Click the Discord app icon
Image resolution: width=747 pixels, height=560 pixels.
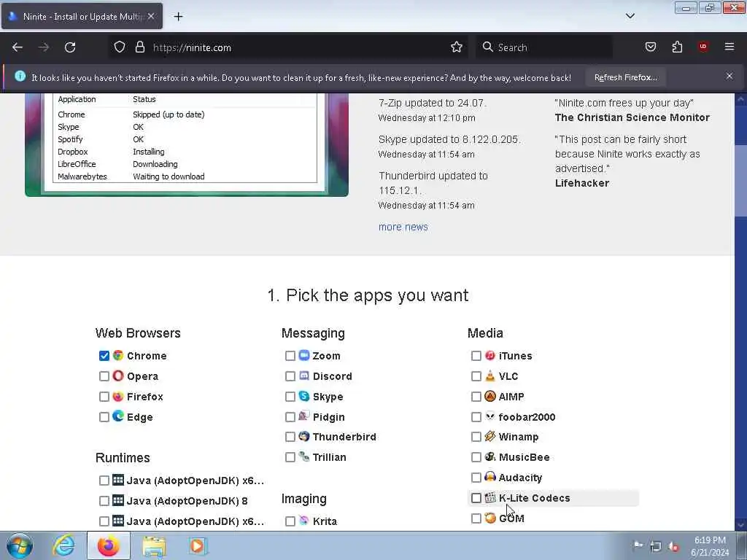304,376
